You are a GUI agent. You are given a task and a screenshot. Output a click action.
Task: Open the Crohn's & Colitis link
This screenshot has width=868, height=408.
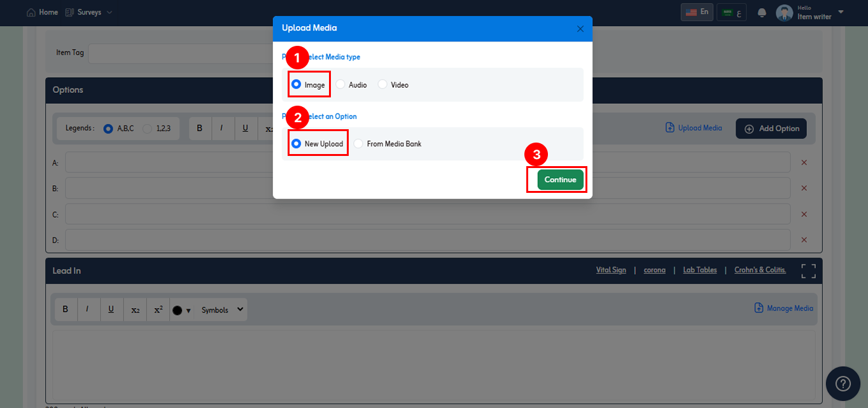[760, 270]
